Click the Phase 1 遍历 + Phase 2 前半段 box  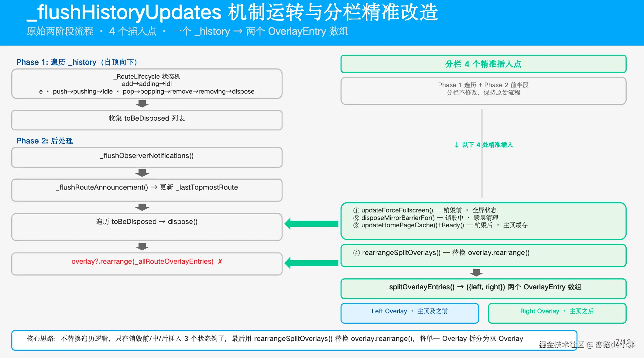pos(484,91)
